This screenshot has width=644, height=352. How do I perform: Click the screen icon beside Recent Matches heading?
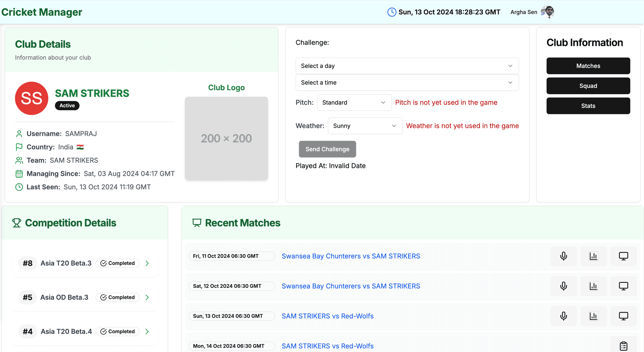point(197,223)
